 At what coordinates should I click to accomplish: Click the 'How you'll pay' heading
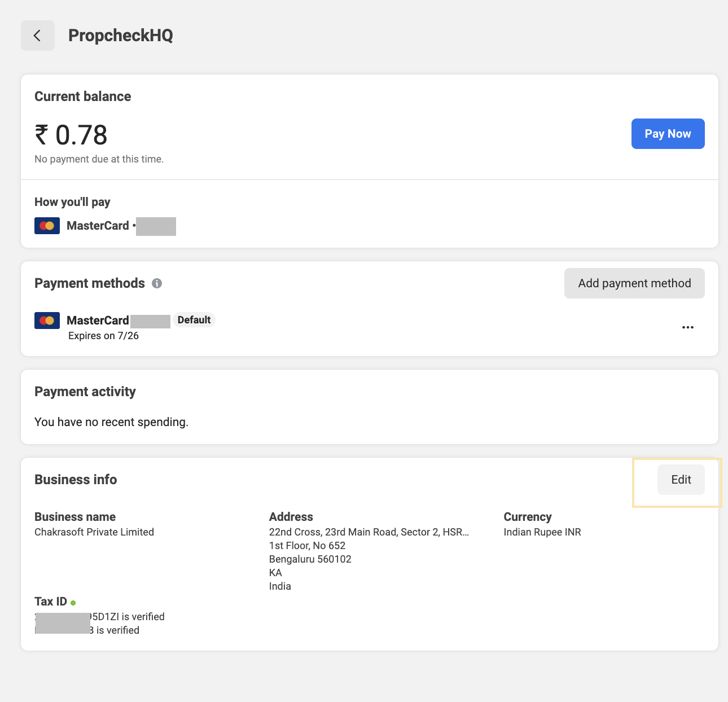click(72, 202)
